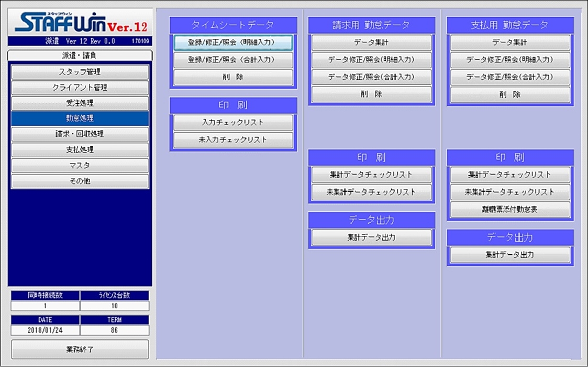
Task: Select 受注処理 in the sidebar
Action: pos(80,103)
